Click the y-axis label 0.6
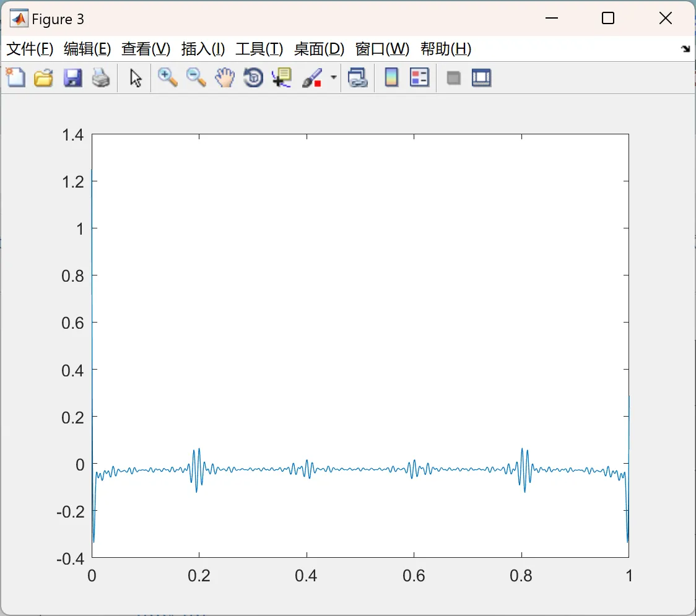This screenshot has width=696, height=616. [73, 323]
